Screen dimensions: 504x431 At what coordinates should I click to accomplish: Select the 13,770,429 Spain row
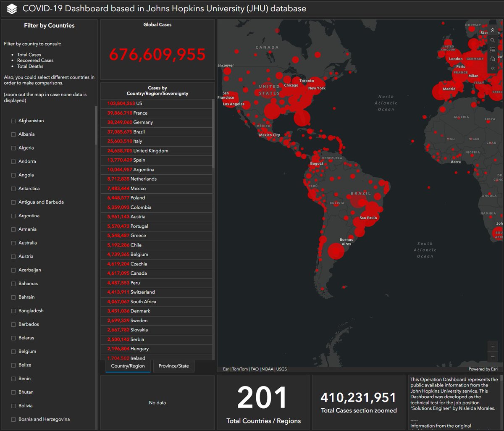pos(156,160)
